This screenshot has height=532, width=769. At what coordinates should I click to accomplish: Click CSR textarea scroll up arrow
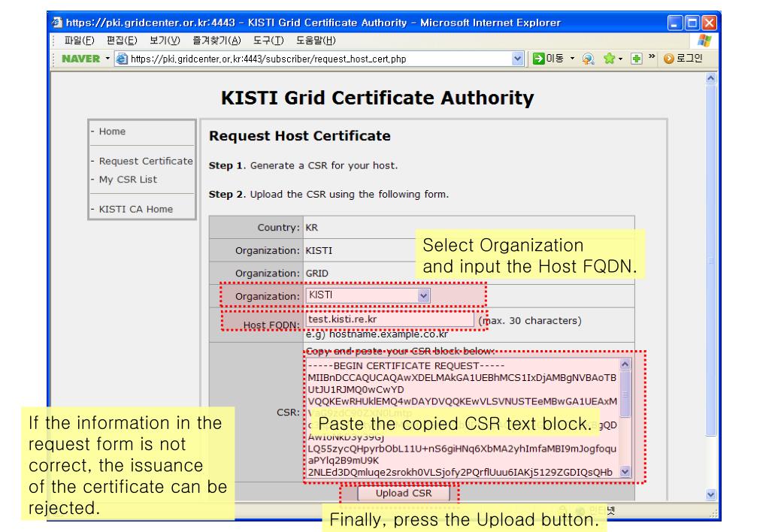pyautogui.click(x=625, y=364)
